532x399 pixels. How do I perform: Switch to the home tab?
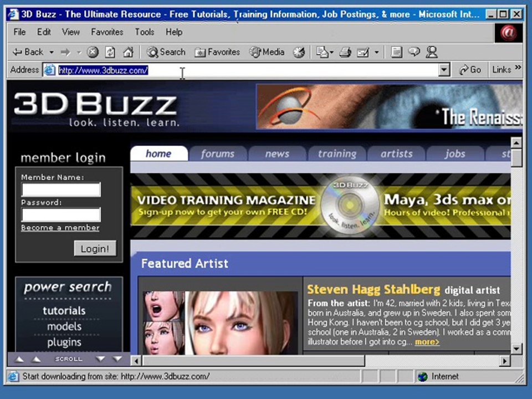coord(159,154)
